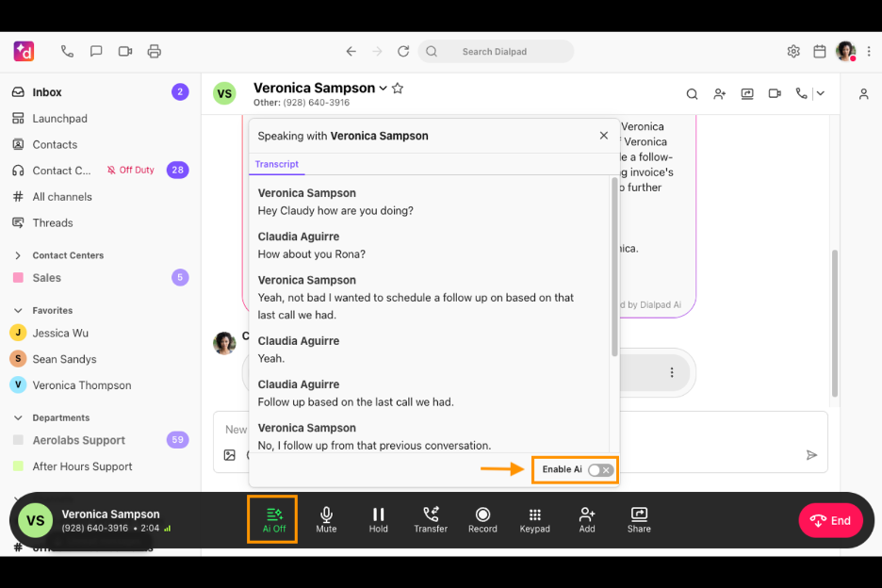Start a search with the header magnifier icon

692,93
